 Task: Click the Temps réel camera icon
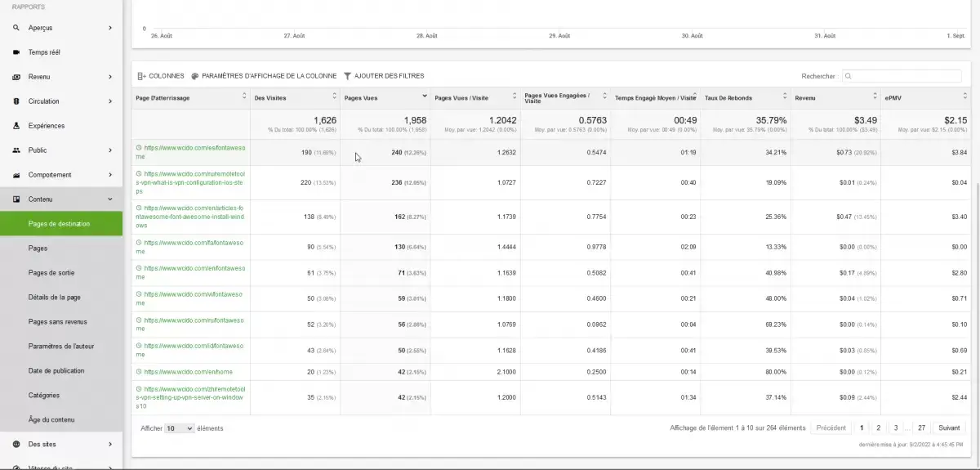pos(16,52)
